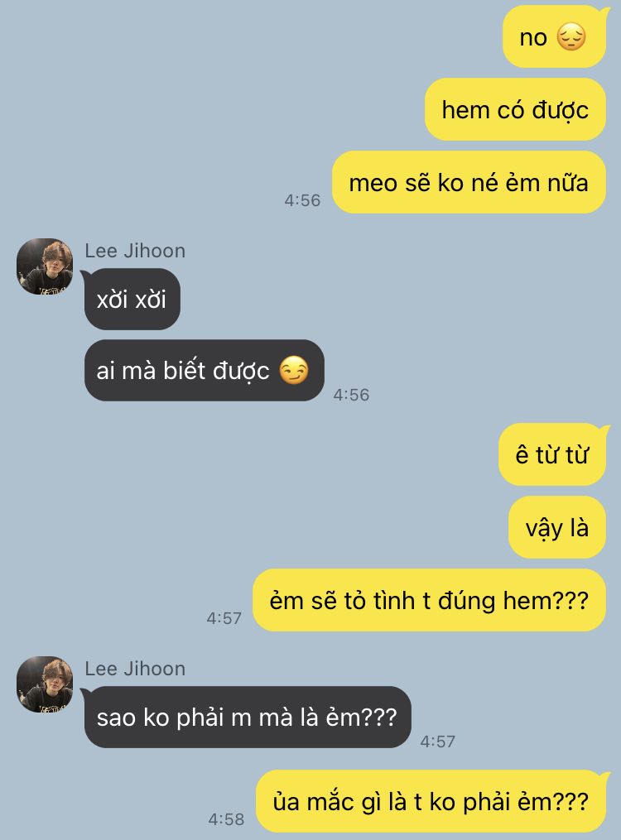Select the 'vậy là' message bubble
621x840 pixels.
556,528
